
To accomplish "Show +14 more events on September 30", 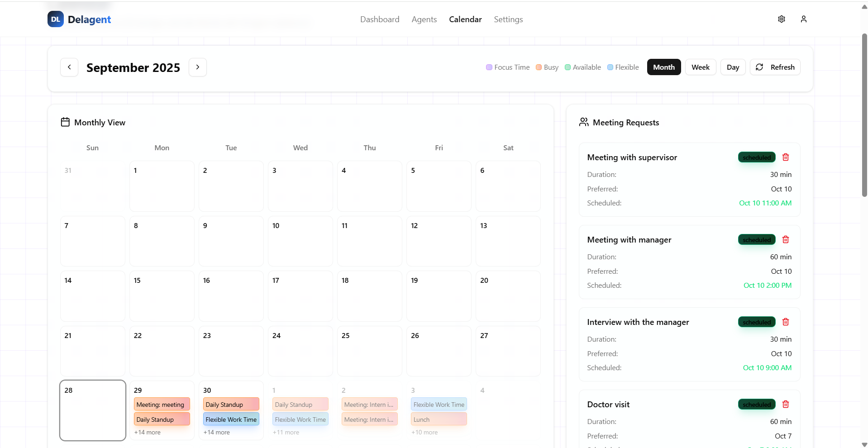I will point(216,432).
